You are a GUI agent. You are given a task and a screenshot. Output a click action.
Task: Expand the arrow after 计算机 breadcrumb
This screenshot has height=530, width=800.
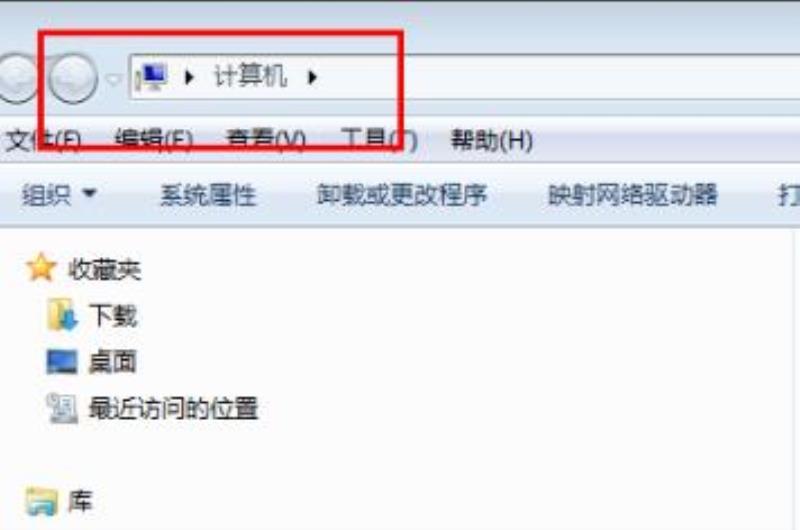(312, 77)
